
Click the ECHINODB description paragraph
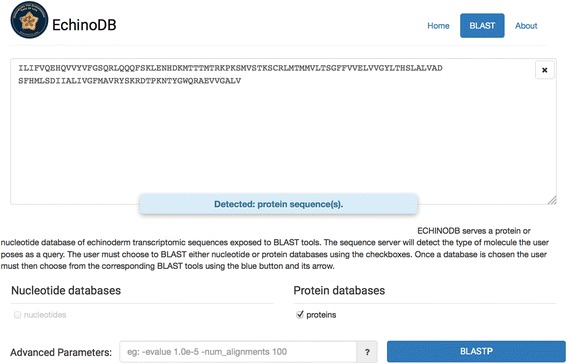(x=275, y=249)
